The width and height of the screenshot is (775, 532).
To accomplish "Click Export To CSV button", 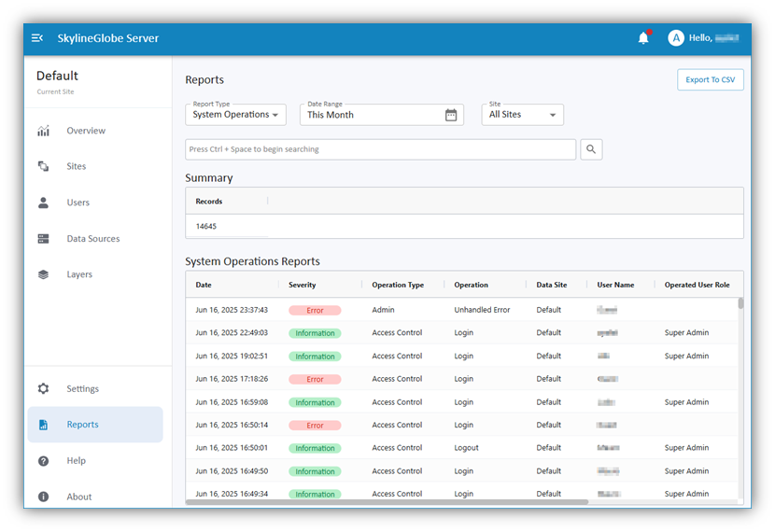I will 711,79.
